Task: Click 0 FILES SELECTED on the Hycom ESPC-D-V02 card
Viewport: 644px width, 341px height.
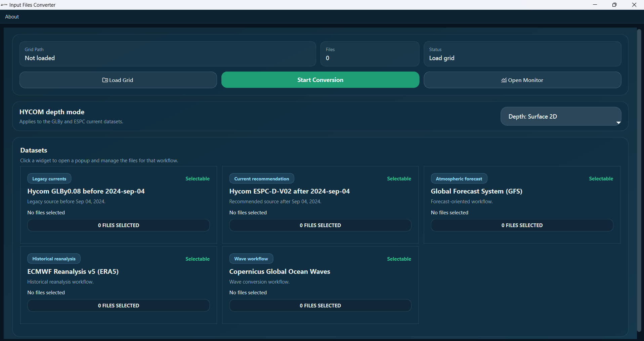Action: pyautogui.click(x=320, y=225)
